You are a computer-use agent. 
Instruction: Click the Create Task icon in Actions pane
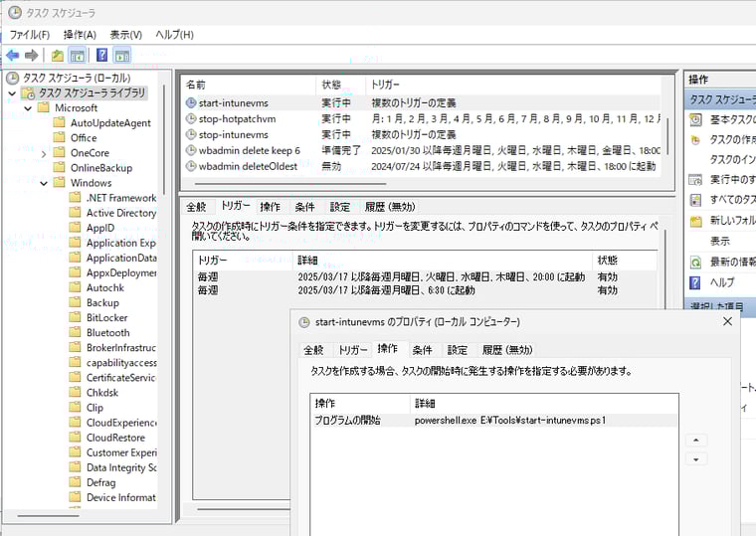695,140
